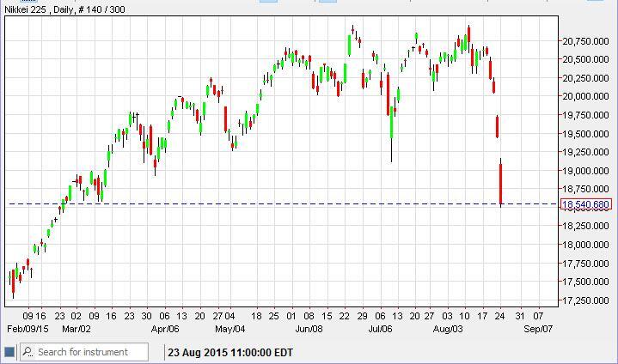The image size is (618, 364).
Task: Click the 17,250.000 price axis label
Action: pos(585,300)
